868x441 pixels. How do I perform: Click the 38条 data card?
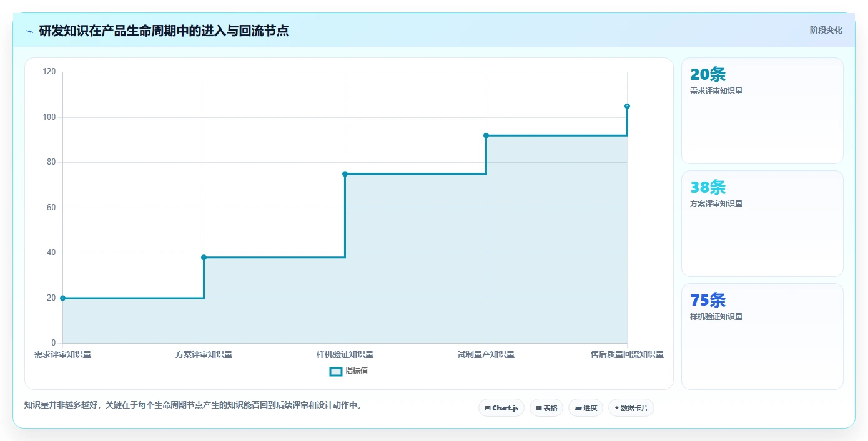762,223
